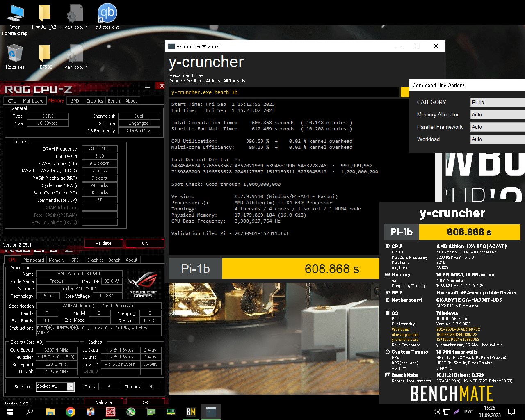Open Bench tab in lower CPU-Z window
Image resolution: width=525 pixels, height=420 pixels.
click(x=114, y=260)
